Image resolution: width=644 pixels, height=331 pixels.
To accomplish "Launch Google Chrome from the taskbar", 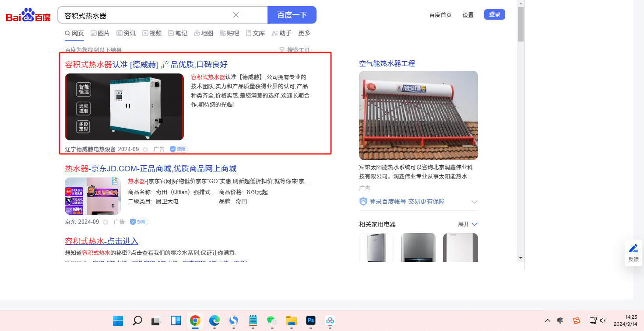I will coord(195,321).
